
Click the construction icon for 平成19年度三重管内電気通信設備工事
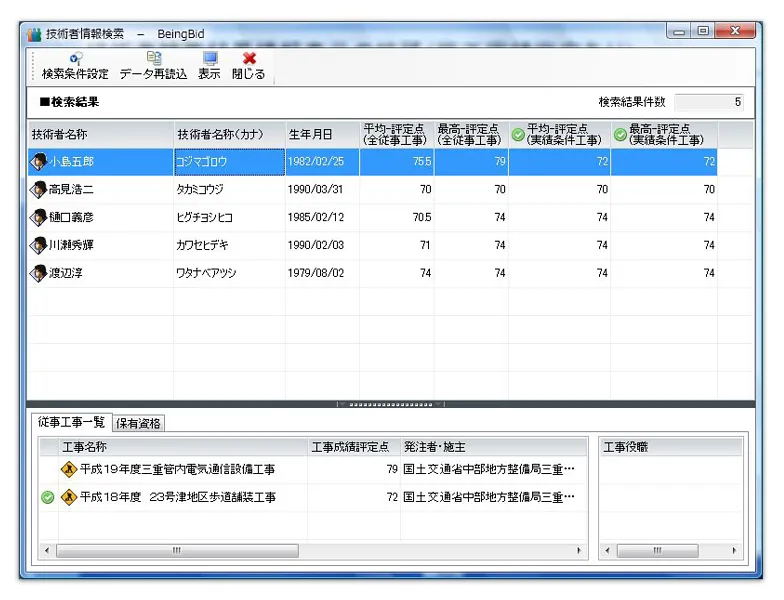(69, 469)
